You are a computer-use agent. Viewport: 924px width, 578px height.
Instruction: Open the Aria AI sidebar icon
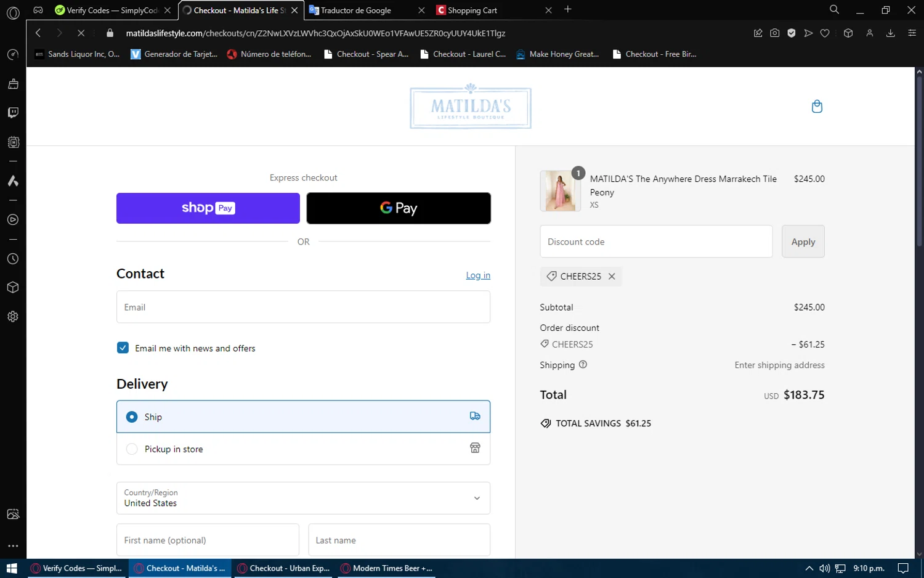pyautogui.click(x=13, y=181)
